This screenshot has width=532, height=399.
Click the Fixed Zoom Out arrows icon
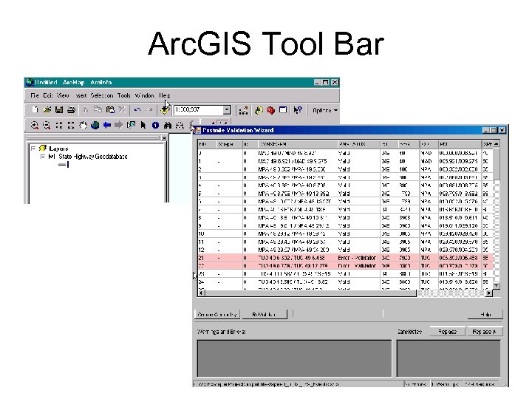[x=71, y=125]
